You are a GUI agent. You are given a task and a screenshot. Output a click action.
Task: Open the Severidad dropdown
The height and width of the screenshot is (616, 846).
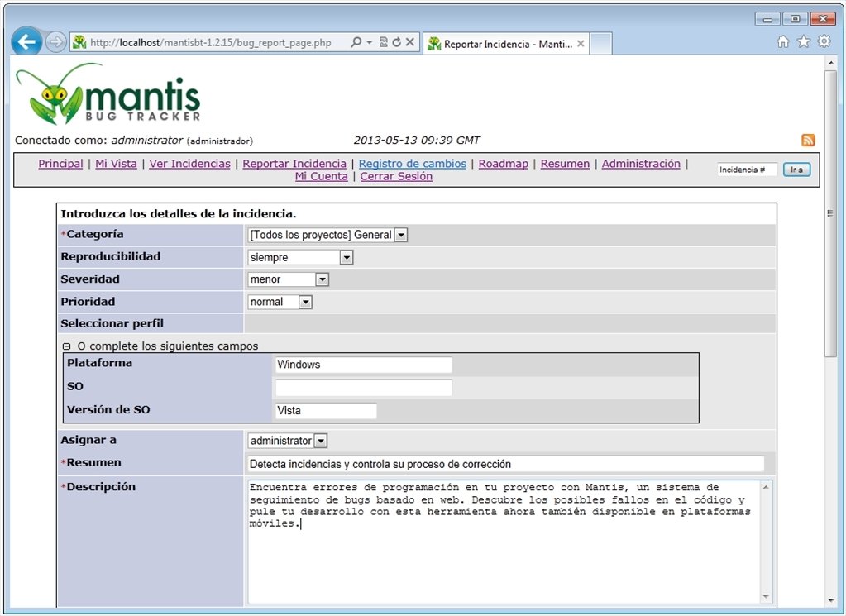[288, 279]
